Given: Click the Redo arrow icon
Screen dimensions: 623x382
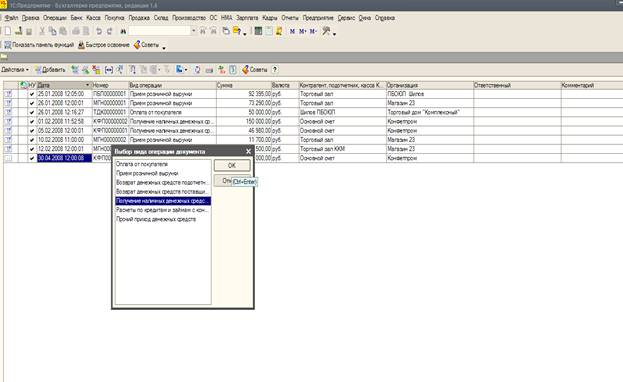Looking at the screenshot, I should pos(110,31).
